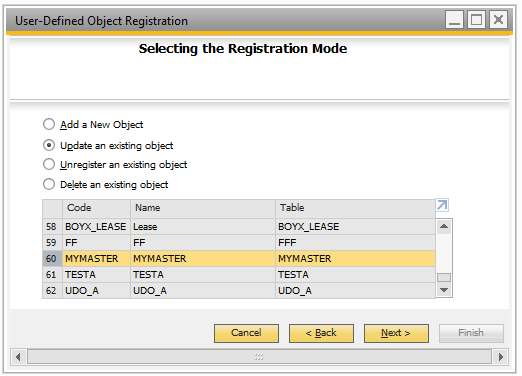This screenshot has width=522, height=376.
Task: Maximize the User-Defined Object Registration window
Action: 476,20
